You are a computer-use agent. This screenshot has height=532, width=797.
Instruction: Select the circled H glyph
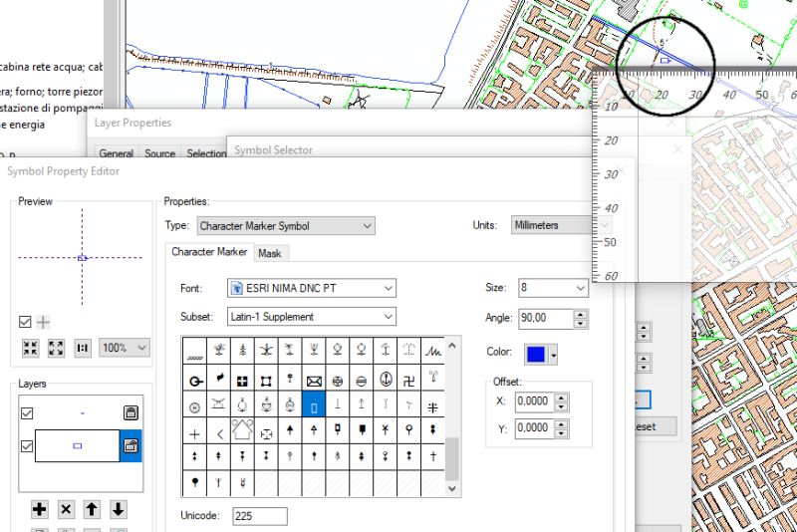(194, 406)
